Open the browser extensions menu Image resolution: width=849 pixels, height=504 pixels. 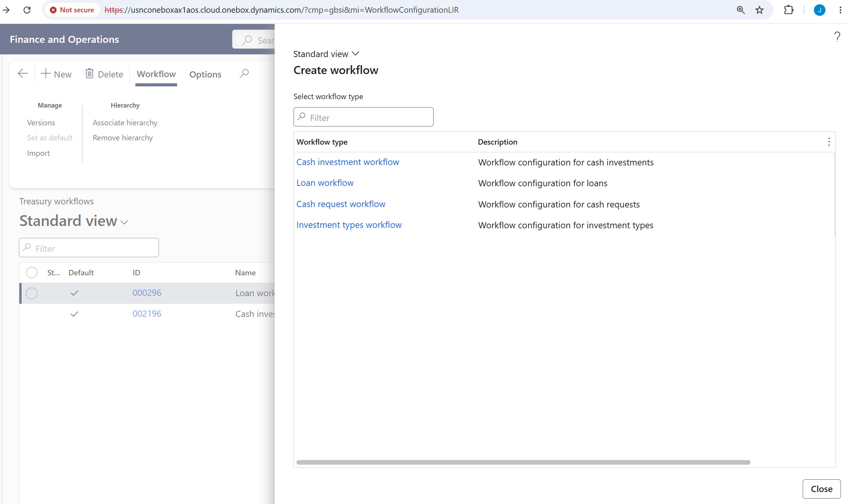tap(789, 10)
